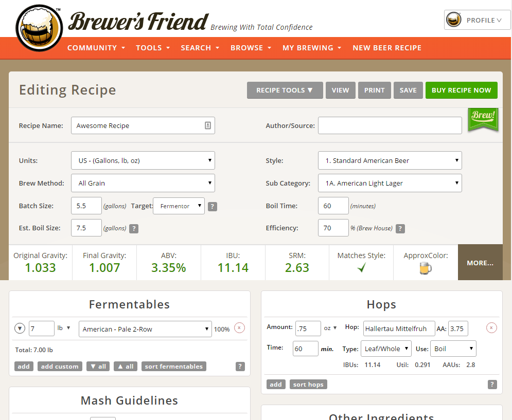Remove the Hallertau Mittelfruh hop entry

point(491,327)
